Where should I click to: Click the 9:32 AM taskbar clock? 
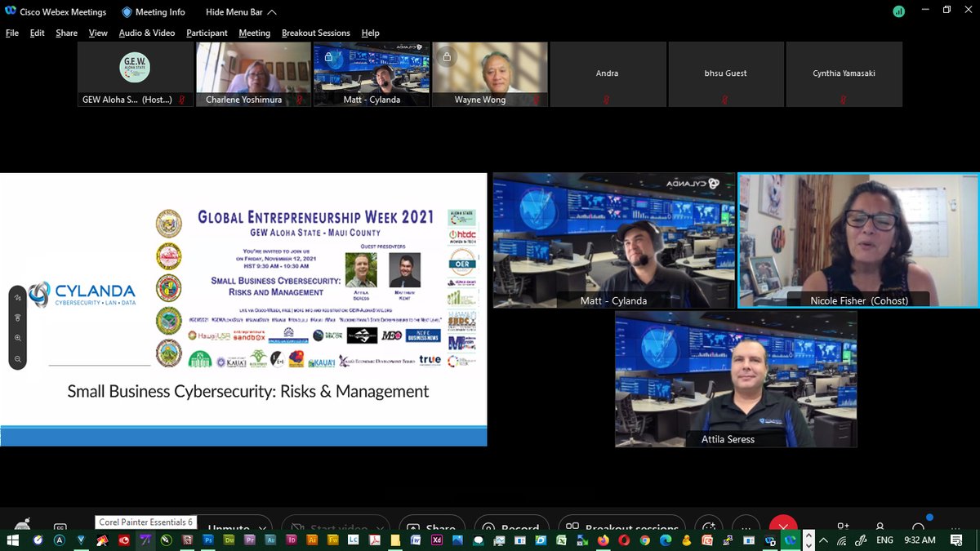pyautogui.click(x=920, y=540)
